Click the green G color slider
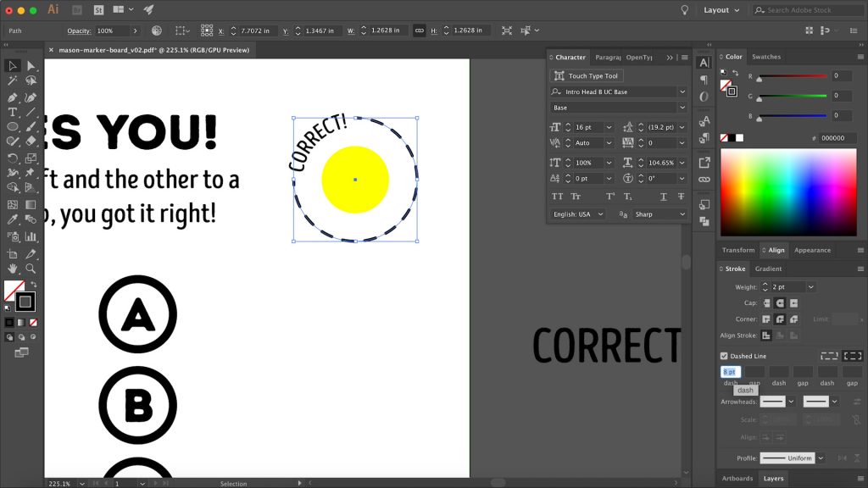This screenshot has width=868, height=488. 793,96
